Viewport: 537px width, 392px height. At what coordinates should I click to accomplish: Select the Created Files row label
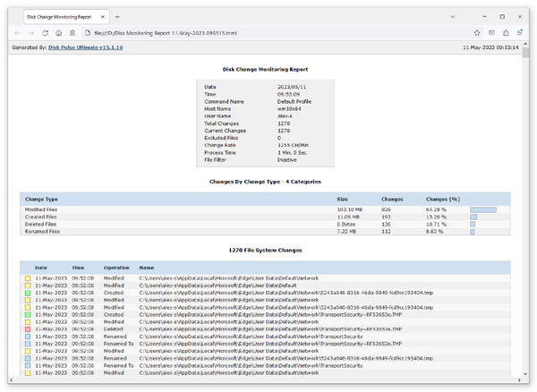41,217
